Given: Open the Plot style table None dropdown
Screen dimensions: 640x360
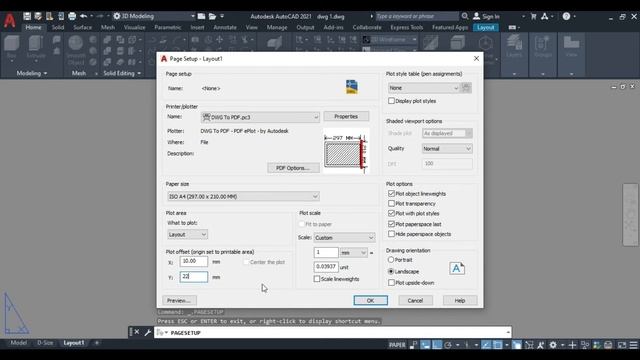Looking at the screenshot, I should point(424,88).
